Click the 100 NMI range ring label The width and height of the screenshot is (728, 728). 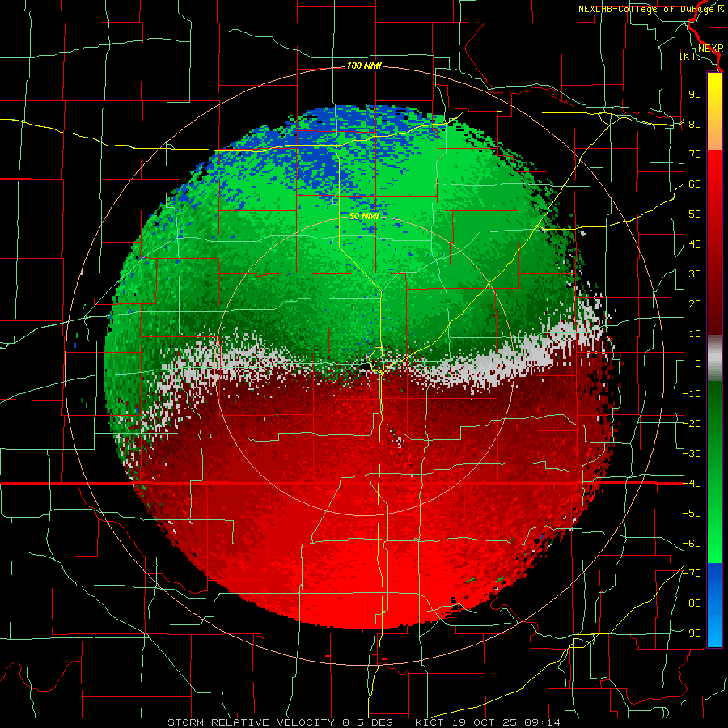pos(364,66)
